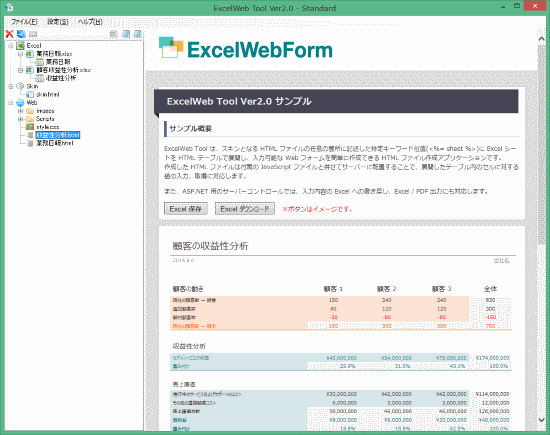
Task: Select the highlighted 収益性分析.html item
Action: pos(58,135)
